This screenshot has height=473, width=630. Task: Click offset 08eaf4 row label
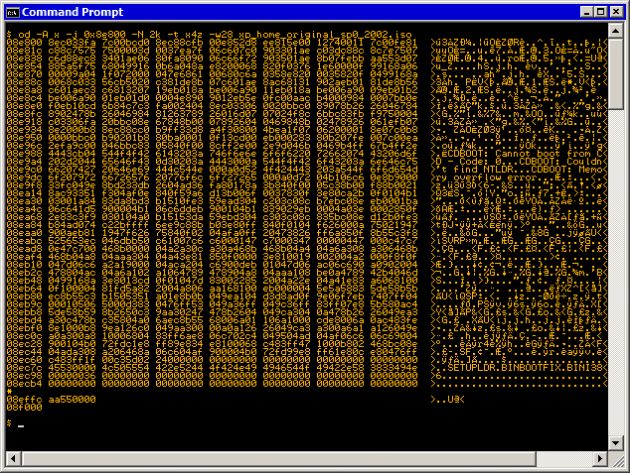24,256
